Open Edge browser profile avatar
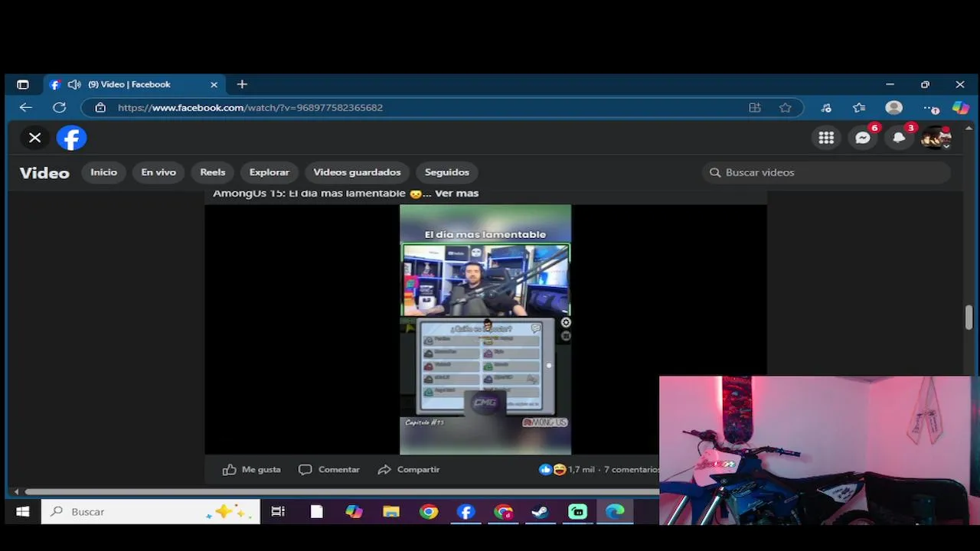Screen dimensions: 980x551 tap(894, 108)
